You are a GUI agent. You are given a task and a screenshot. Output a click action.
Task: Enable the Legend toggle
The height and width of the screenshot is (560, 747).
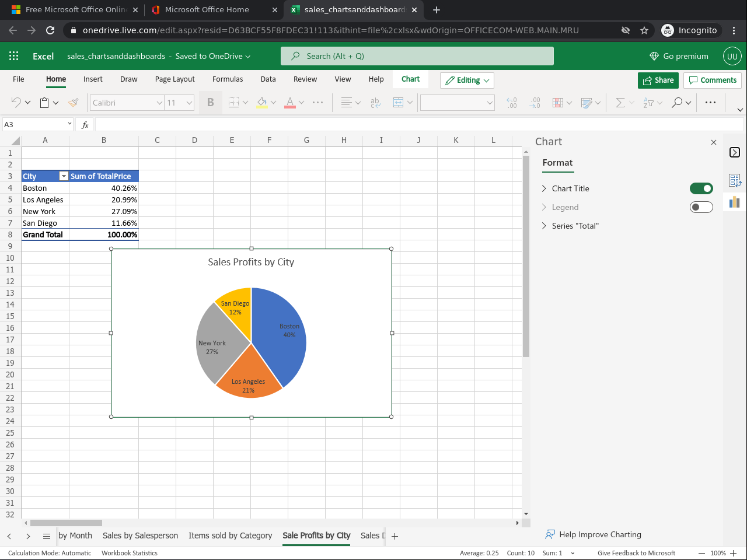click(701, 207)
